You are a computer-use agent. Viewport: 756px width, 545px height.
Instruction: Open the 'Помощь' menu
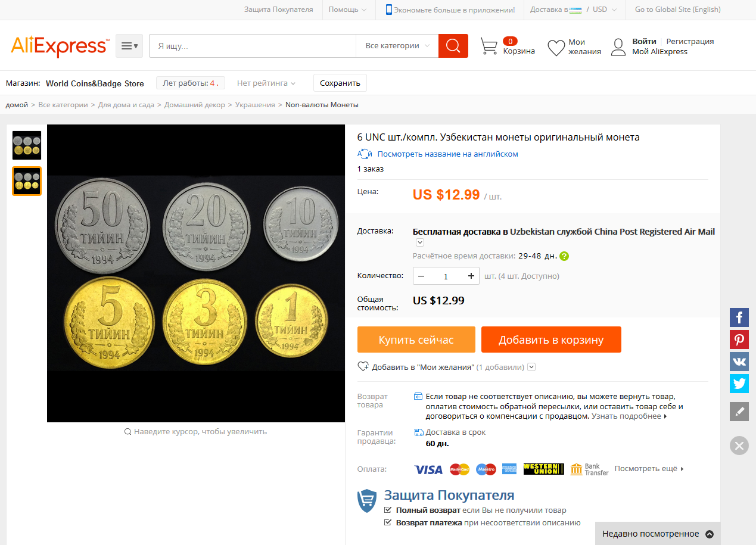tap(348, 10)
